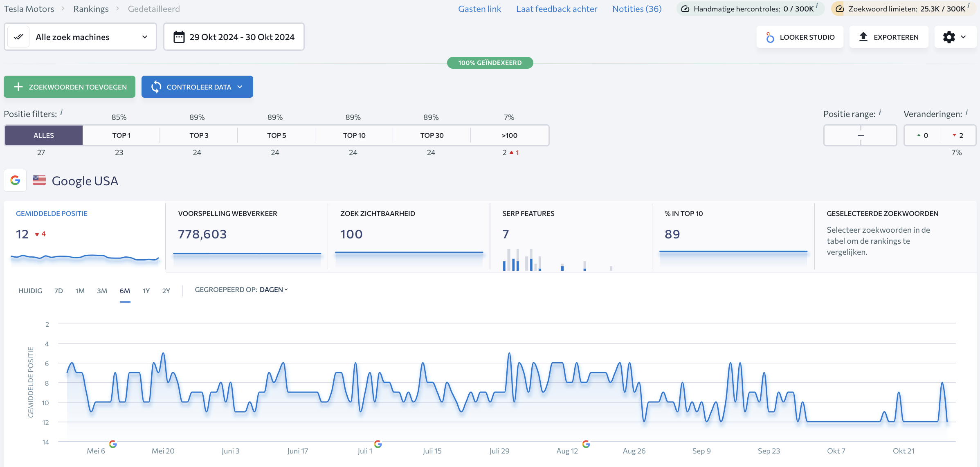Switch chart range to 6M

(125, 291)
